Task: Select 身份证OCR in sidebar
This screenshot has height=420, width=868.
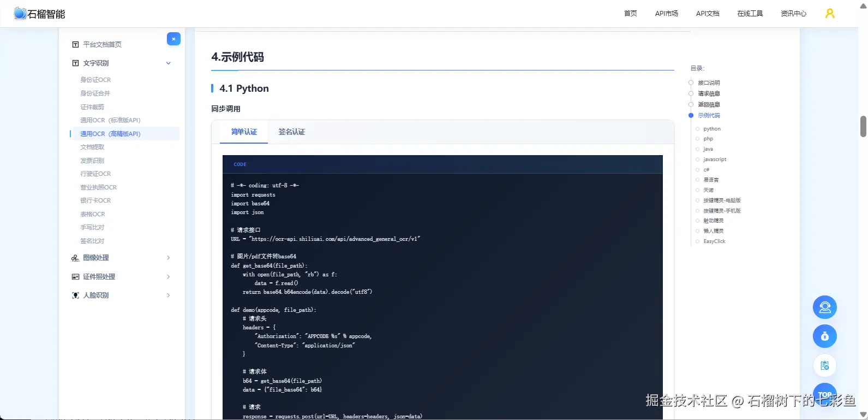Action: click(x=95, y=80)
